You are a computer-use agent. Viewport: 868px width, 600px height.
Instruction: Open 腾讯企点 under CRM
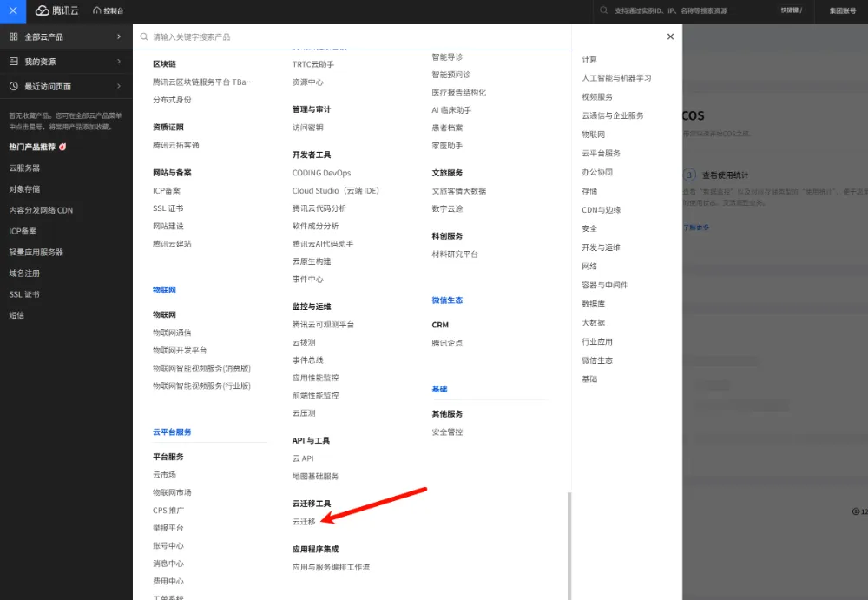point(447,342)
